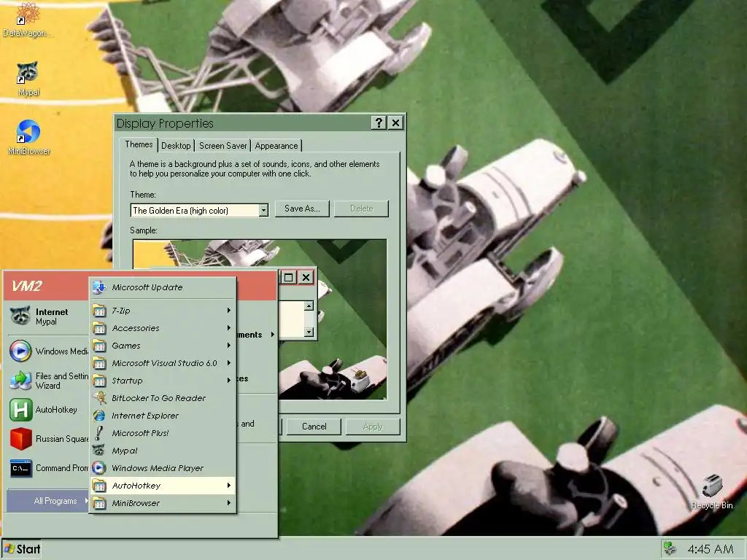Screen dimensions: 747x560
Task: Click the Windows Media Player pinned icon
Action: [x=20, y=351]
